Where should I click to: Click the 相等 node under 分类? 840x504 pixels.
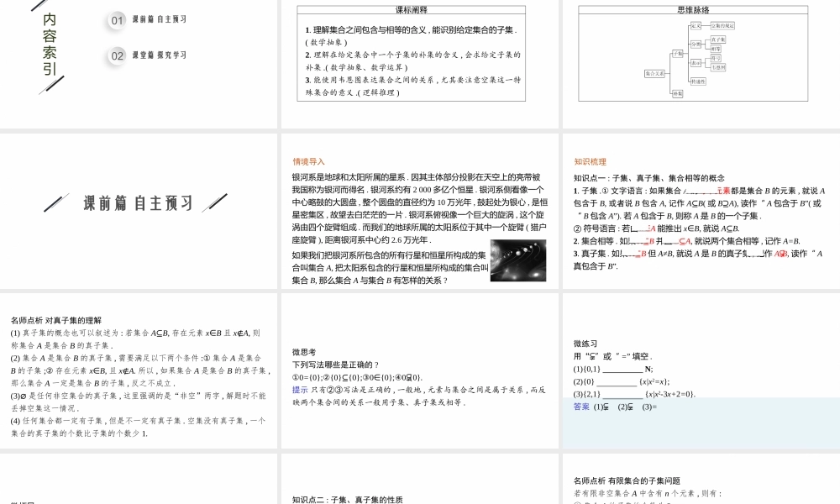point(717,49)
